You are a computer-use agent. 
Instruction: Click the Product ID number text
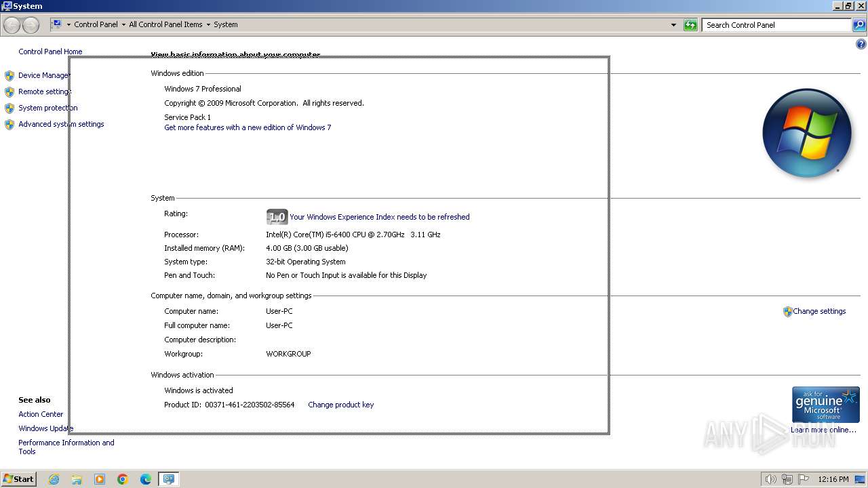(250, 405)
